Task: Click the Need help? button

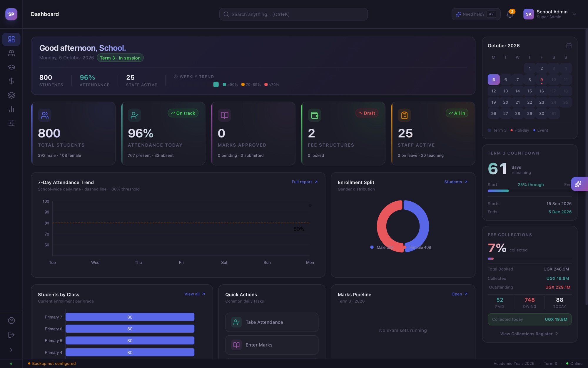Action: 476,14
